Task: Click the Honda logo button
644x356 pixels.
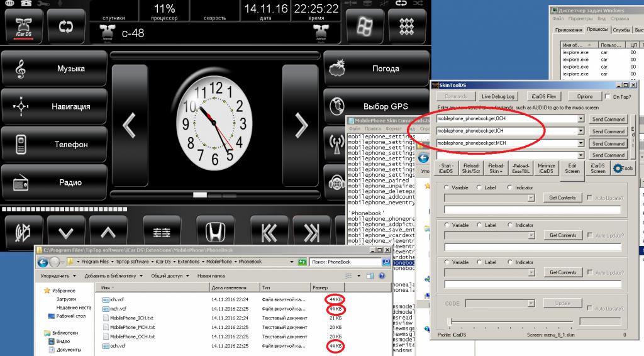Action: click(215, 232)
